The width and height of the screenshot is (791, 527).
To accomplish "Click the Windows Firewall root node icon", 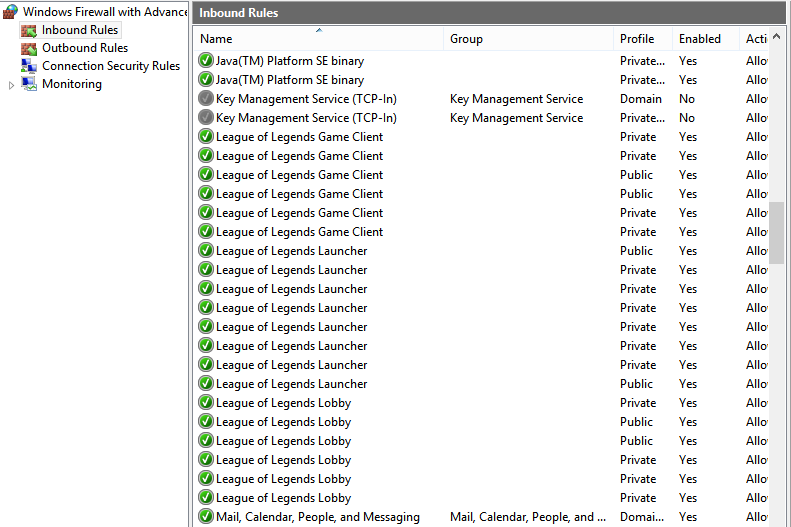I will (11, 12).
